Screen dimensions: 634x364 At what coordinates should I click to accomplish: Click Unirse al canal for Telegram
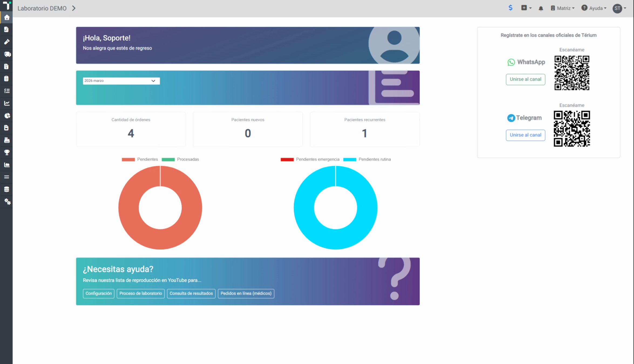click(525, 135)
